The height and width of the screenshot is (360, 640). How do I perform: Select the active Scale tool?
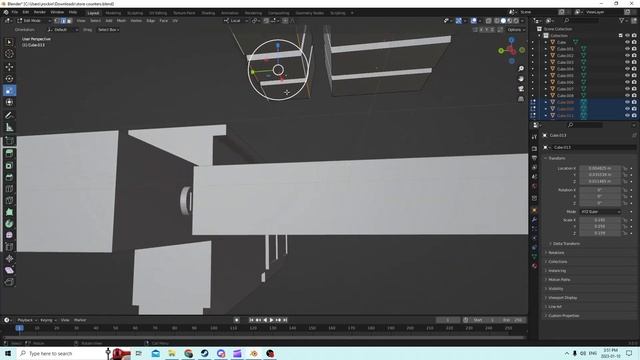(9, 90)
